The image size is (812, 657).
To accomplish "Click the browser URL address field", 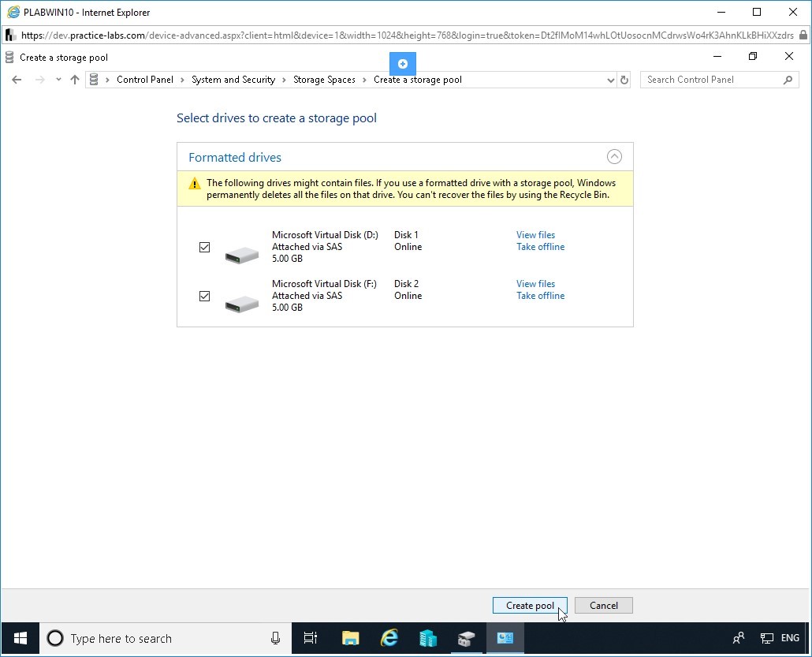I will click(407, 35).
